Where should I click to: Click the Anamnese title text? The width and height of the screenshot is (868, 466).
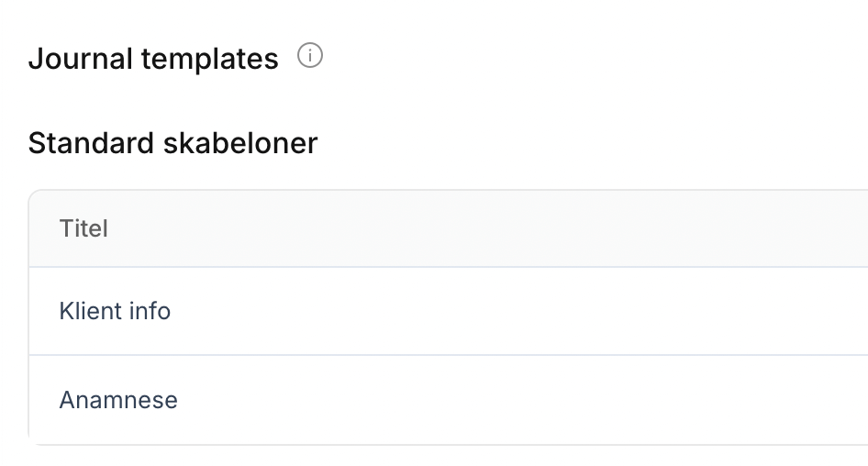coord(118,400)
